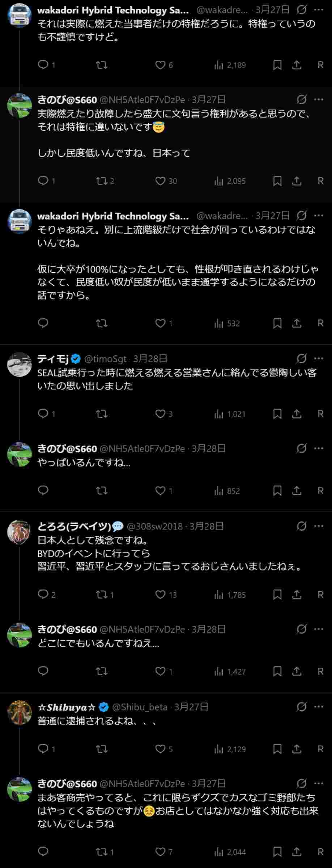This screenshot has width=332, height=868.
Task: Click Grok icon on ティモj tweet
Action: (x=301, y=358)
